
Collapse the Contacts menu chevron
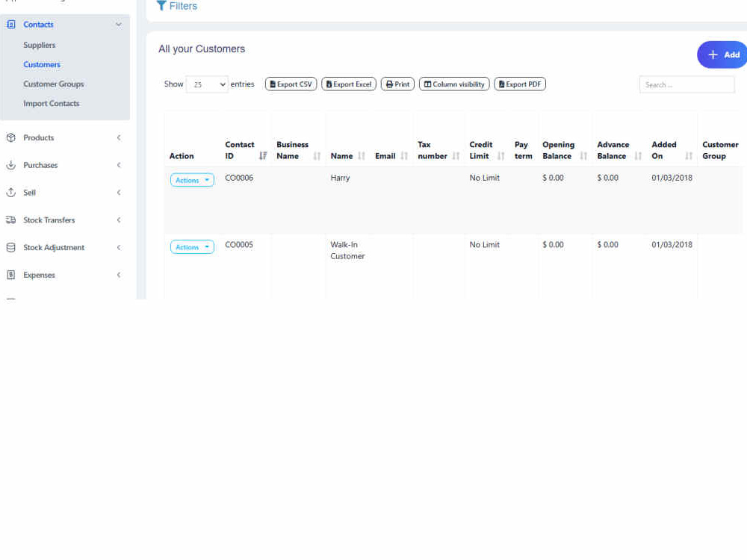(x=119, y=25)
